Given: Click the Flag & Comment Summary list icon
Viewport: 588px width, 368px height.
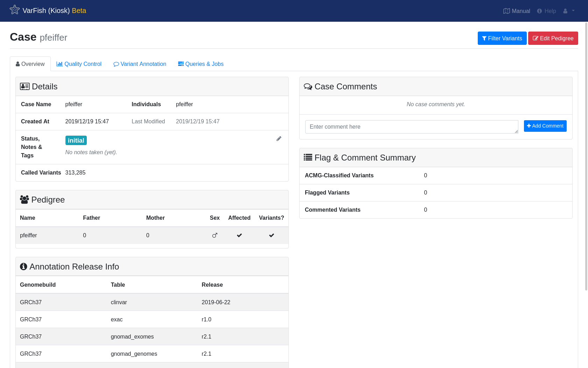Looking at the screenshot, I should pos(308,157).
